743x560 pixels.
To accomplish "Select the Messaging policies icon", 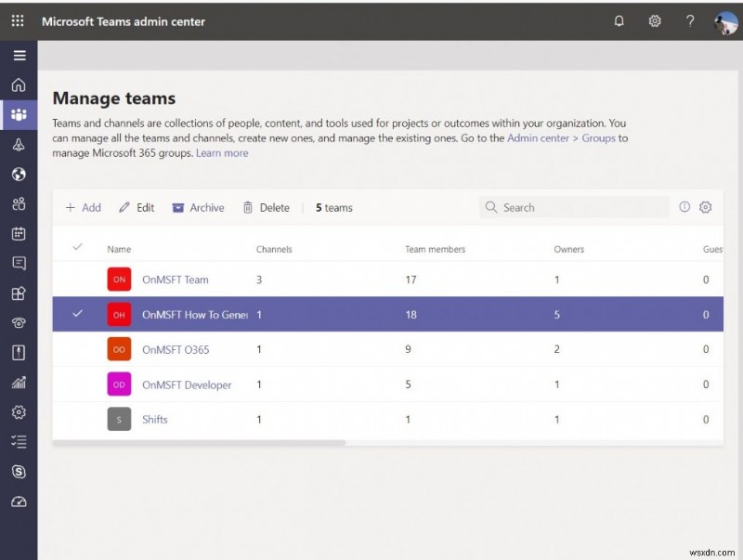I will [19, 263].
